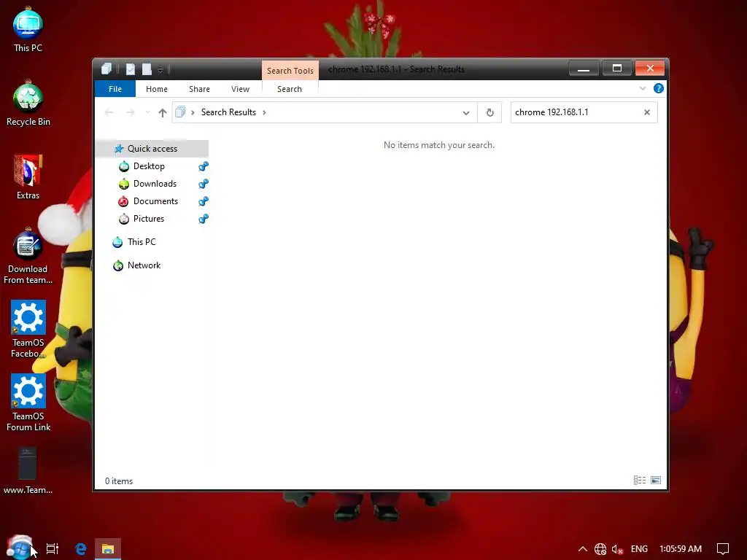This screenshot has width=747, height=560.
Task: Switch to the View ribbon tab
Action: point(240,89)
